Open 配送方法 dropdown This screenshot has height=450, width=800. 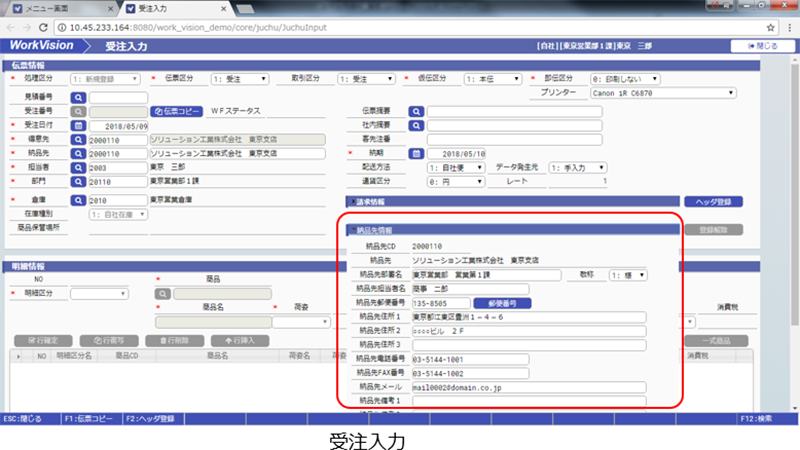point(455,168)
